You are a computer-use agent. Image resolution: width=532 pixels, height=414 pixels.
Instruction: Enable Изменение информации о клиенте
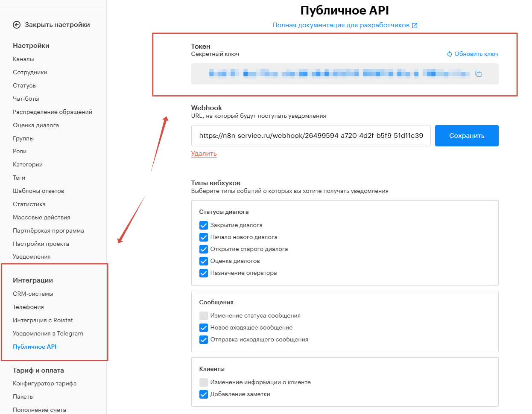point(204,382)
